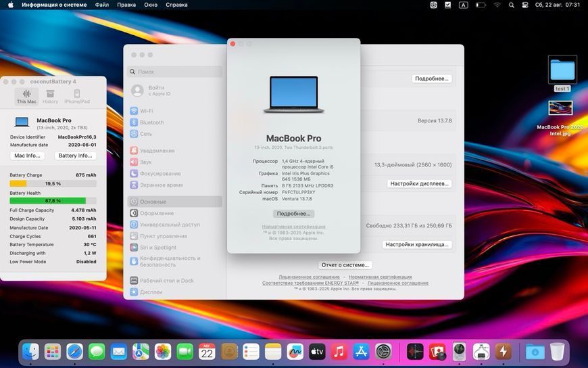Open Maps from the dock
This screenshot has width=588, height=368.
[x=141, y=352]
